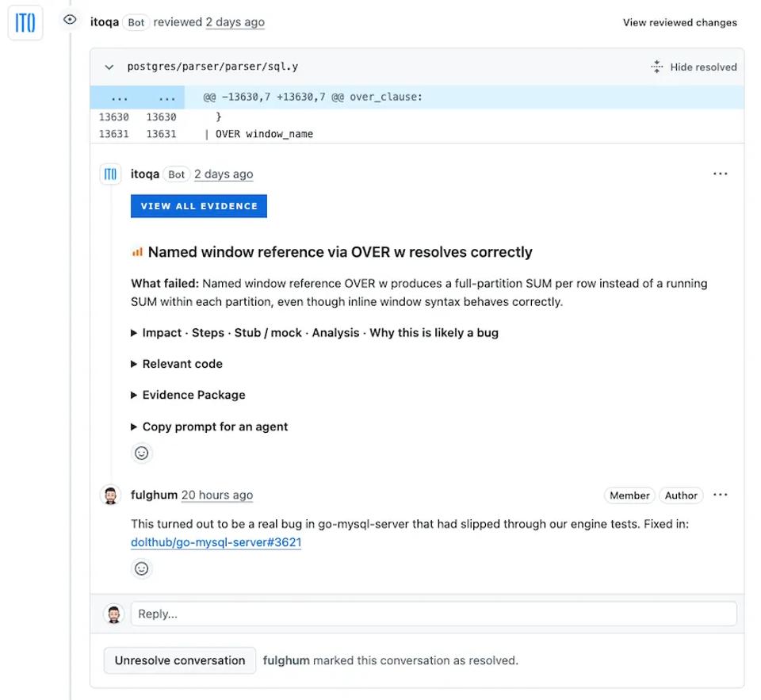This screenshot has width=761, height=700.
Task: Click the eye review icon beside itoqa
Action: (70, 20)
